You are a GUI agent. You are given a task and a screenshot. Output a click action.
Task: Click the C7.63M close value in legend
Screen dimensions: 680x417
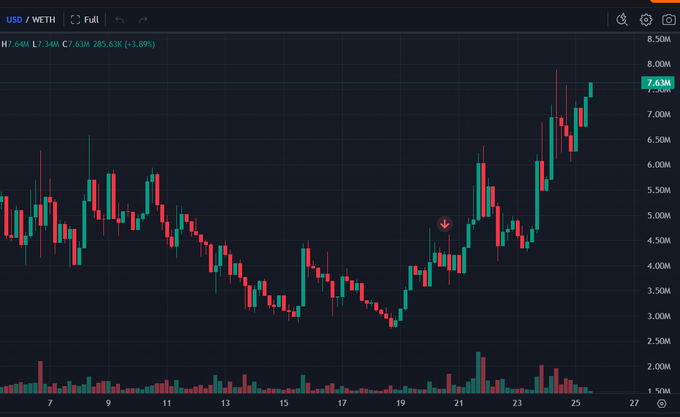76,44
